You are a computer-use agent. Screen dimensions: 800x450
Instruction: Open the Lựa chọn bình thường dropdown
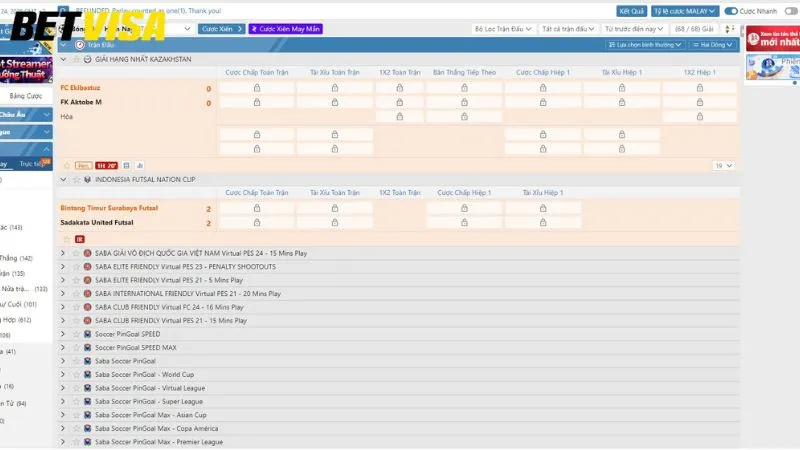pos(645,45)
